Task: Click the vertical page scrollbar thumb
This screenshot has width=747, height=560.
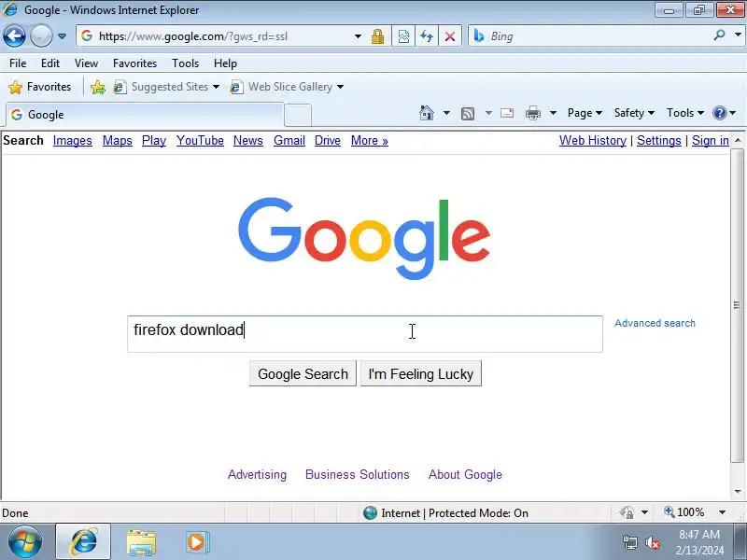Action: pos(737,305)
